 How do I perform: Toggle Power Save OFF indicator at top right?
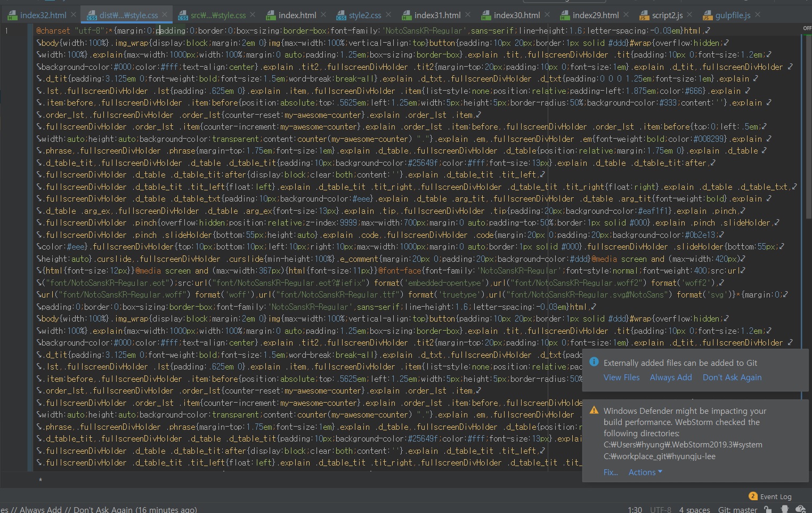pyautogui.click(x=807, y=28)
